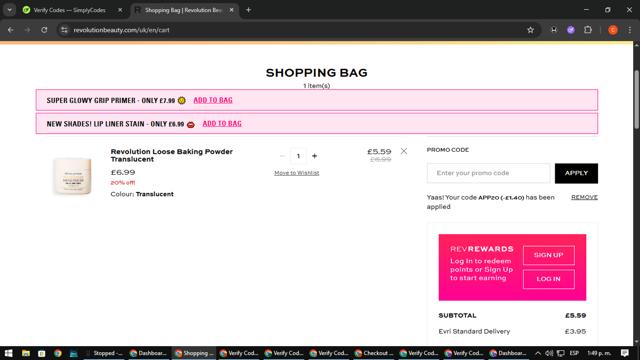Click the browser forward arrow
Screen dimensions: 640x360
(27, 30)
